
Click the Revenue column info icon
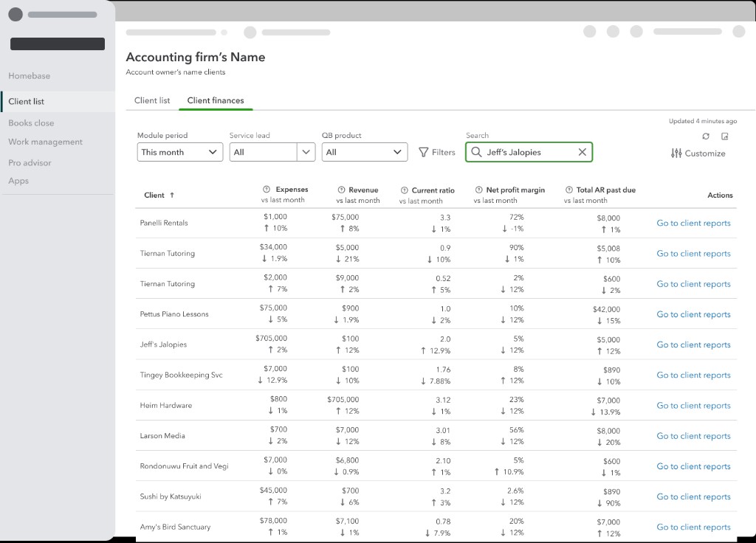click(341, 190)
